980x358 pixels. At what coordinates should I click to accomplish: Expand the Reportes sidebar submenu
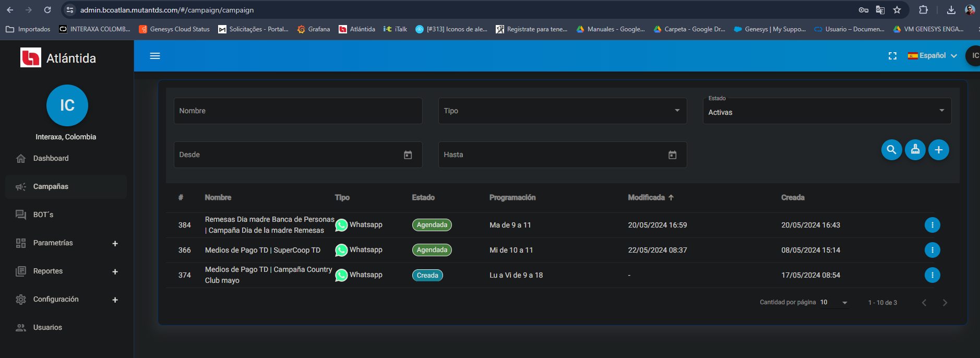click(x=115, y=271)
